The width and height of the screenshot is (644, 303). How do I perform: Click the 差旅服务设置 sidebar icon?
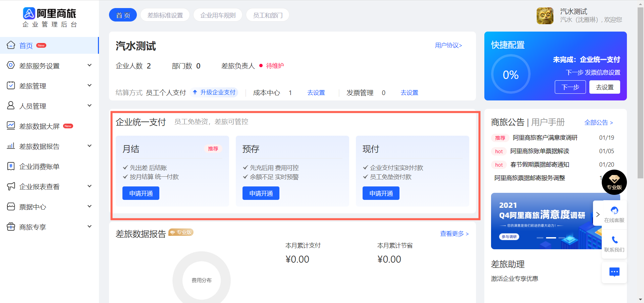11,65
